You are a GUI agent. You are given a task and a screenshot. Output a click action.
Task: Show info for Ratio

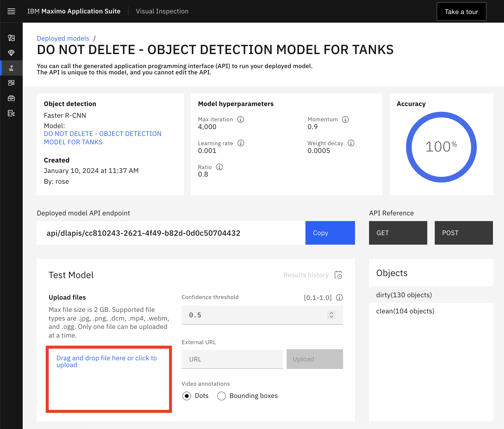point(219,167)
